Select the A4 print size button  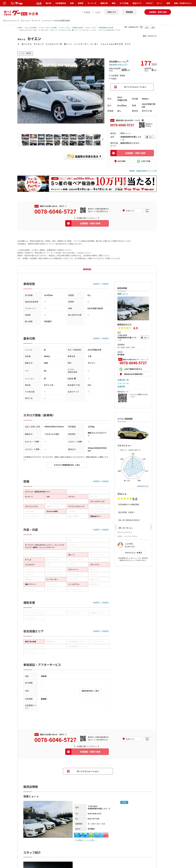[x=147, y=27]
